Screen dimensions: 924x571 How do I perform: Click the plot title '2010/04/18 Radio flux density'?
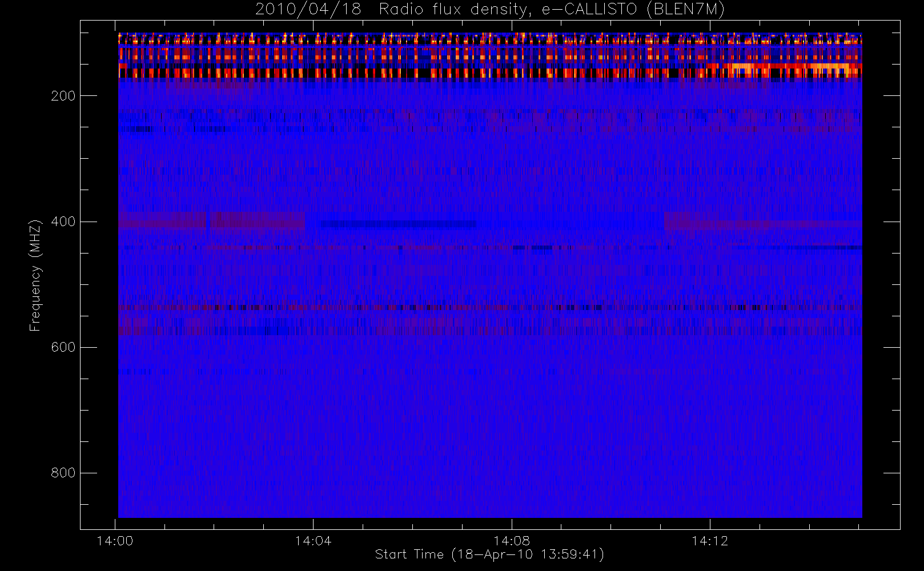[x=489, y=10]
